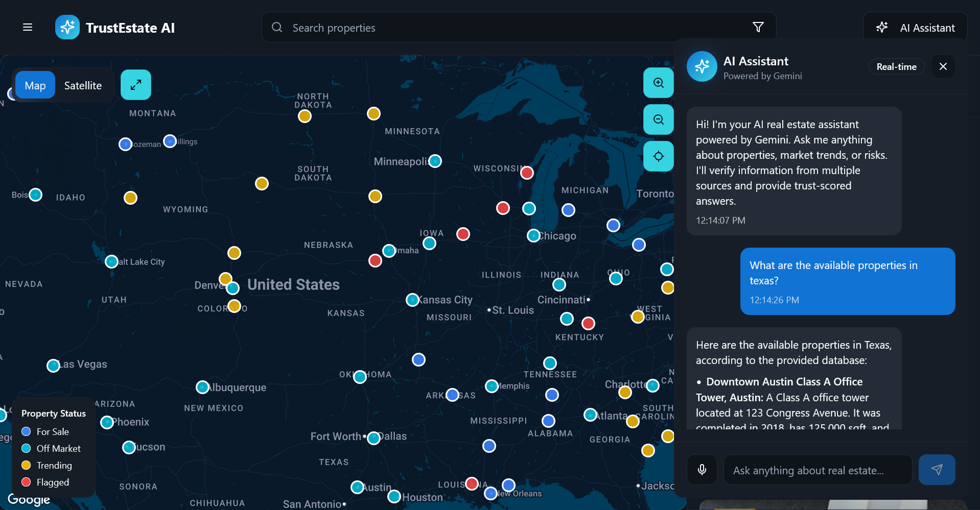The image size is (980, 510).
Task: Click the "United States" map label
Action: click(x=294, y=284)
